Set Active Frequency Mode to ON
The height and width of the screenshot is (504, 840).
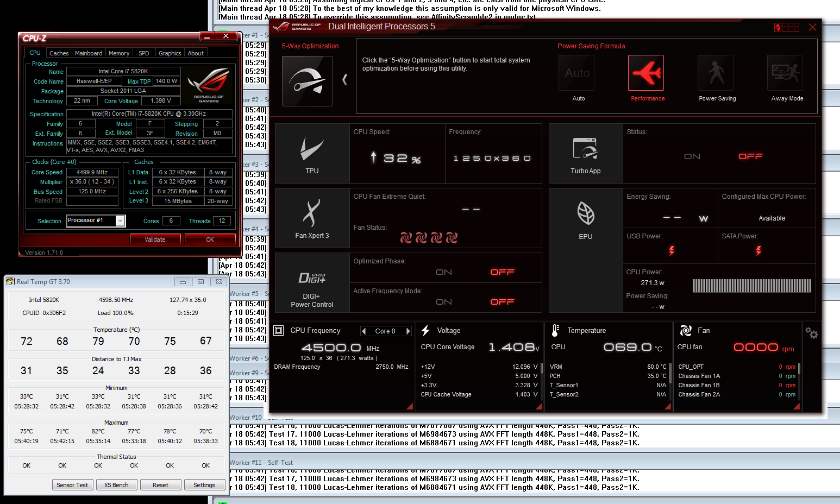[444, 302]
